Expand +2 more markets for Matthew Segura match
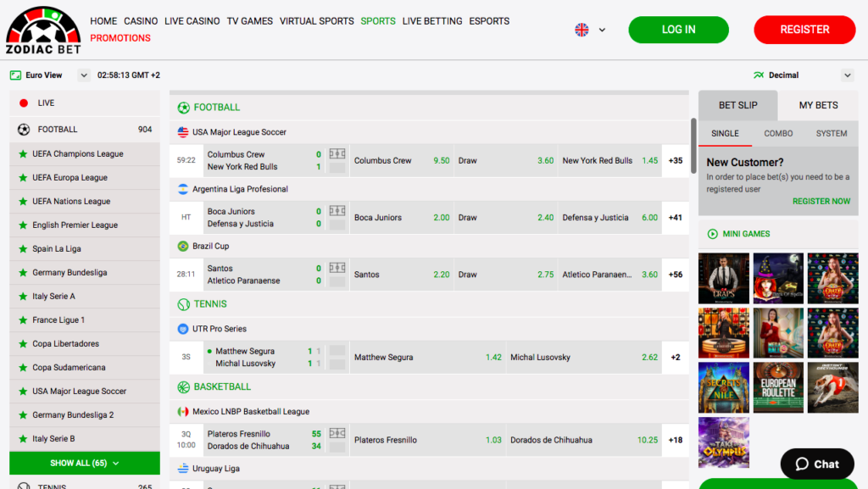This screenshot has height=489, width=868. (676, 358)
